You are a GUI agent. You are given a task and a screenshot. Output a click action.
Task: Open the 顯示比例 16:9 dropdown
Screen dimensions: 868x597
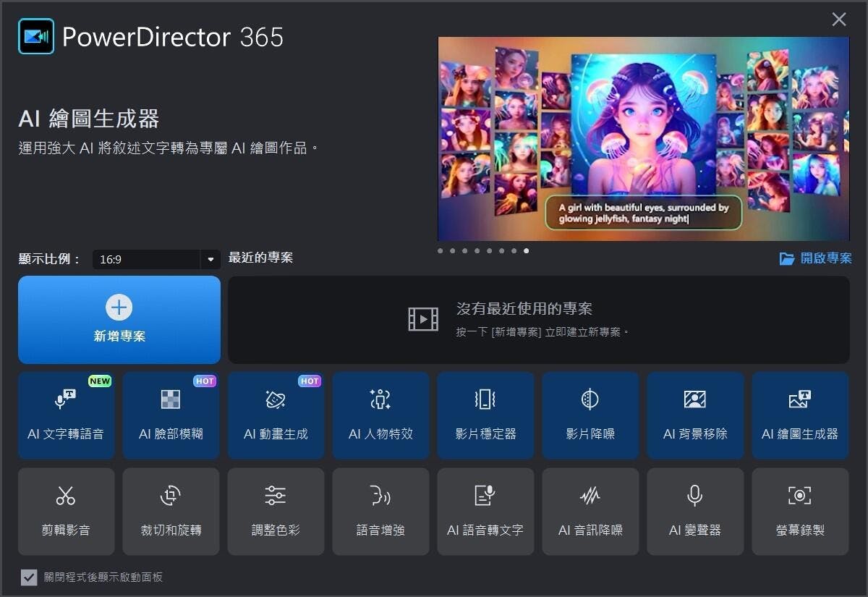tap(156, 259)
